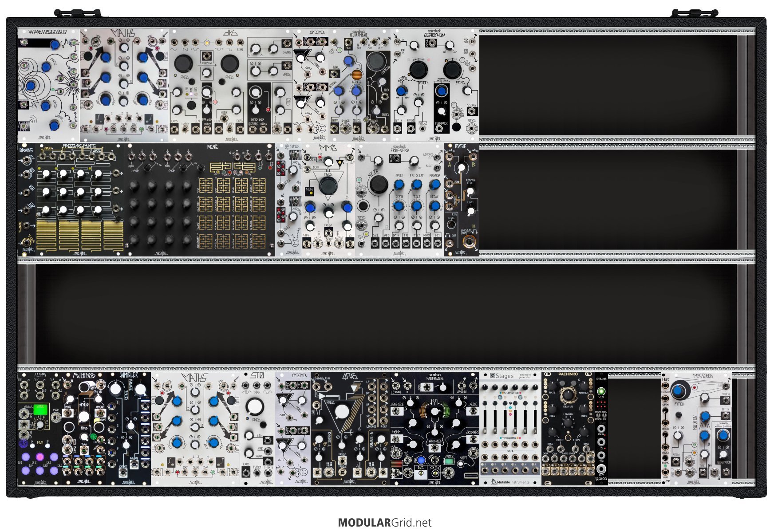This screenshot has width=770, height=532.
Task: Push the Morphagene SHIFT button
Action: [x=461, y=464]
